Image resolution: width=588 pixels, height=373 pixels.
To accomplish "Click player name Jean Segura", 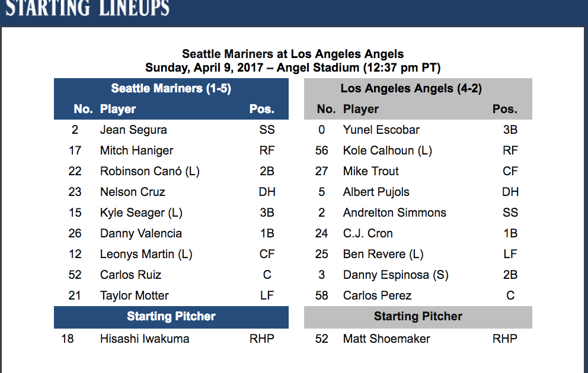I will (133, 130).
